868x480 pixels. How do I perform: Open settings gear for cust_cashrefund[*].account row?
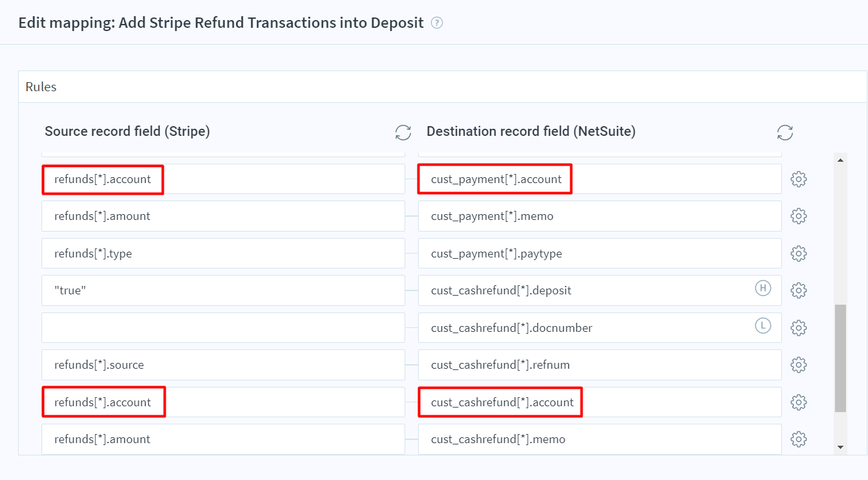coord(799,402)
